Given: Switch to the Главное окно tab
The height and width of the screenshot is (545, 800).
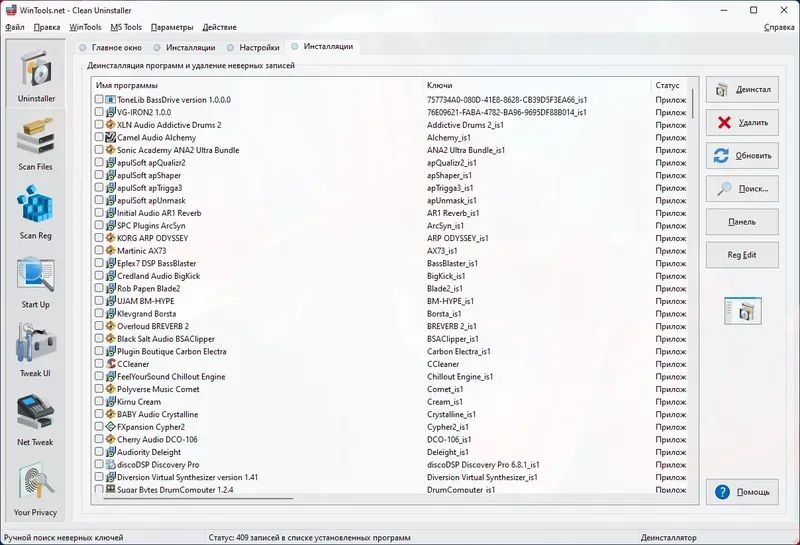Looking at the screenshot, I should [x=111, y=47].
